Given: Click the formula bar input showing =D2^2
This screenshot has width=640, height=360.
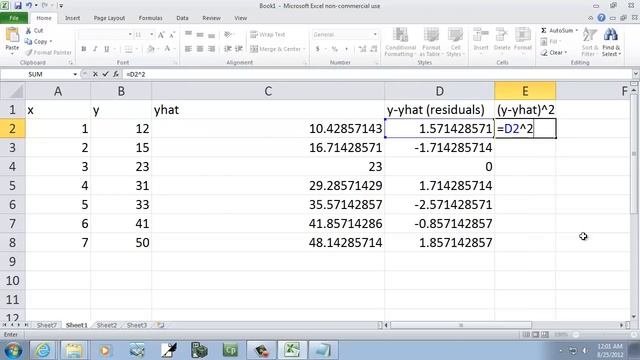Looking at the screenshot, I should tap(377, 74).
